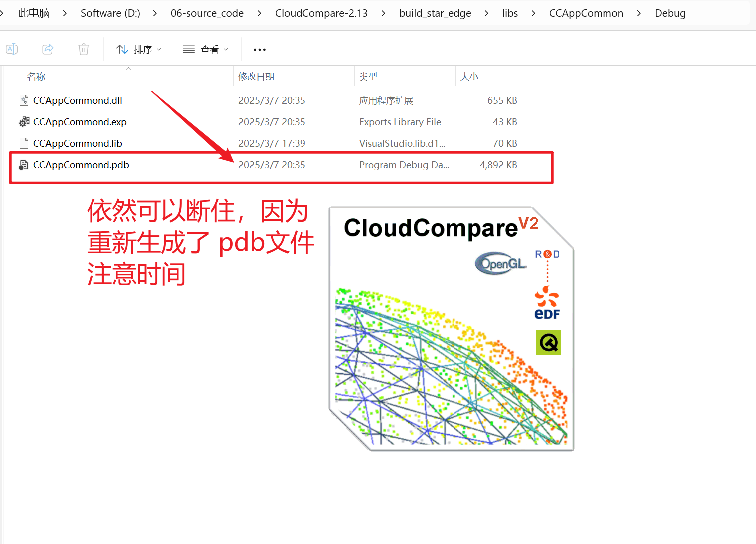Click the CCAppCommond.lib file icon
Screen dimensions: 756x544
coord(24,143)
